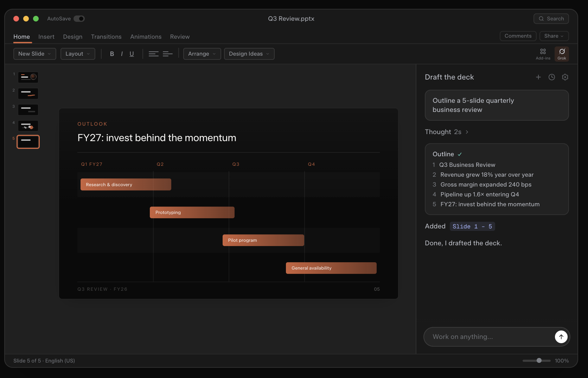The width and height of the screenshot is (588, 378).
Task: Click outline item 'Q3 Business Review'
Action: [467, 165]
